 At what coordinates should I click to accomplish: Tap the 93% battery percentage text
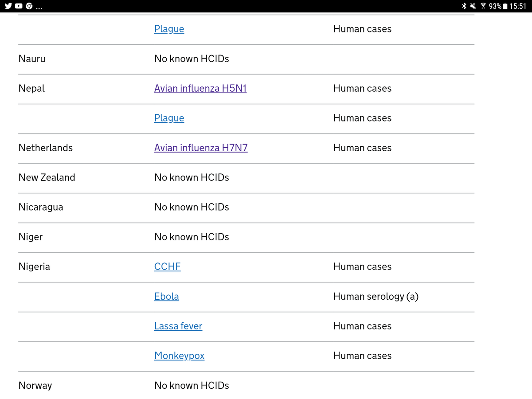(495, 6)
